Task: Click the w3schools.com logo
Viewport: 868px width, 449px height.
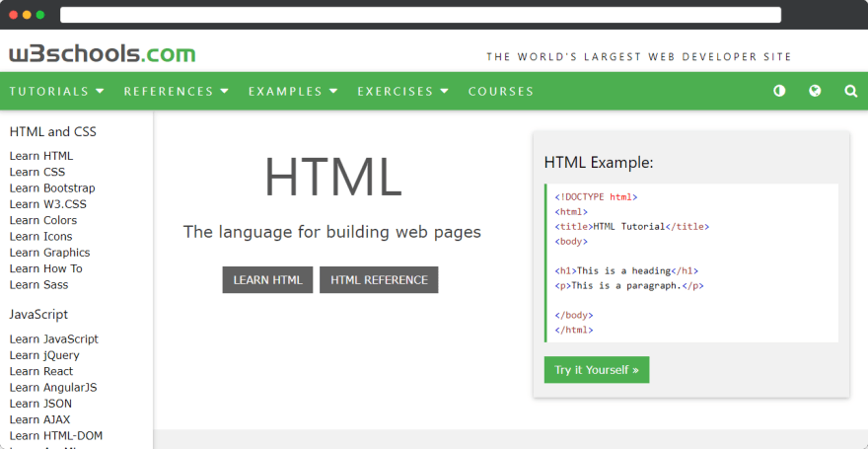Action: (x=103, y=54)
